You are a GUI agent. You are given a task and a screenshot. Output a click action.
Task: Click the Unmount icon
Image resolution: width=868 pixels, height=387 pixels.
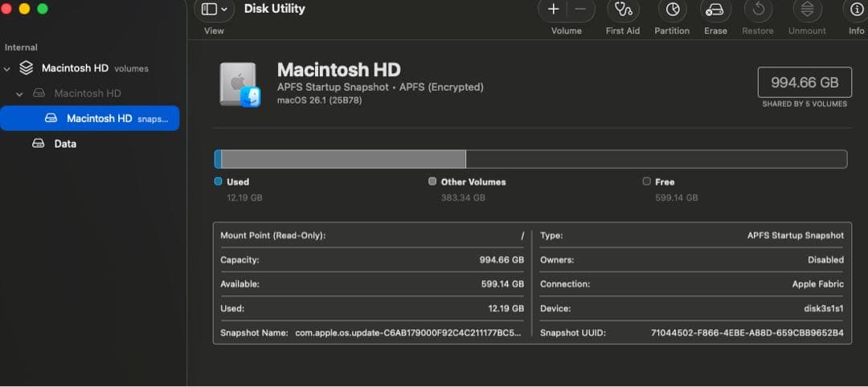(x=807, y=10)
